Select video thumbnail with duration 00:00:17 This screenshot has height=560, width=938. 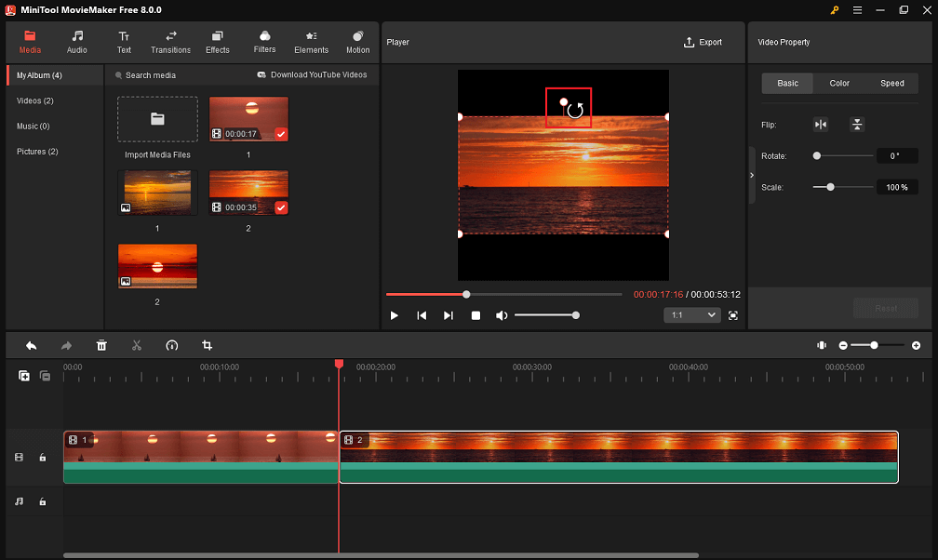[x=248, y=119]
